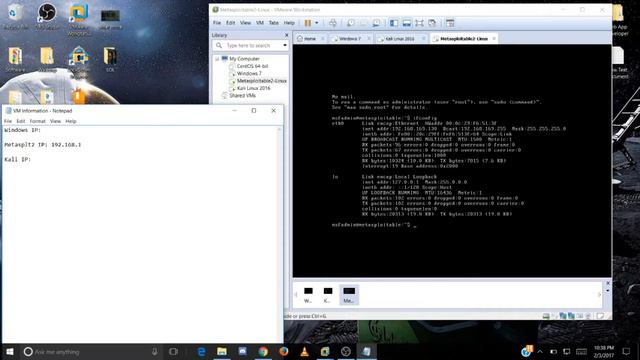Open Notepad File menu

pyautogui.click(x=8, y=121)
